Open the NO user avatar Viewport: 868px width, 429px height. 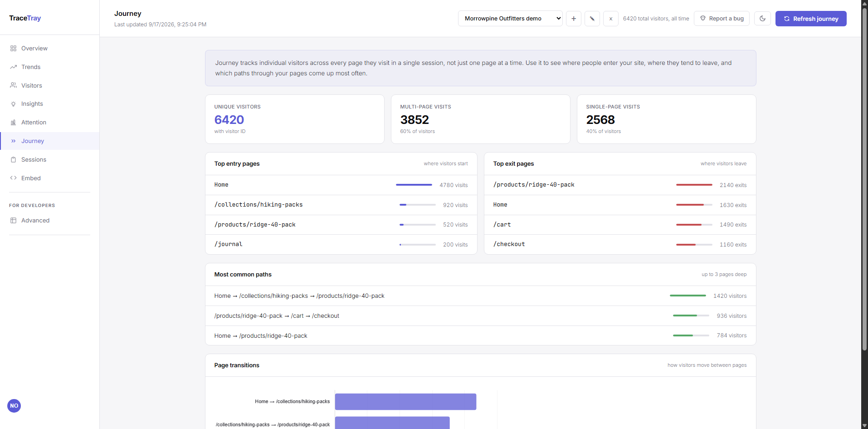pyautogui.click(x=14, y=406)
